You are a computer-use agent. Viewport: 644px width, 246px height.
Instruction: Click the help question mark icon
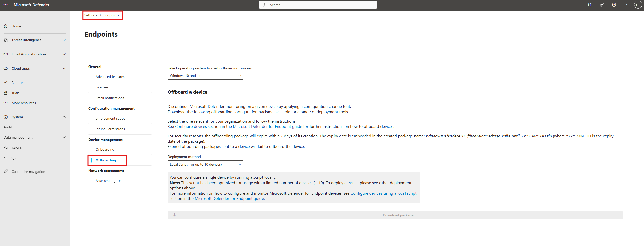pyautogui.click(x=626, y=5)
